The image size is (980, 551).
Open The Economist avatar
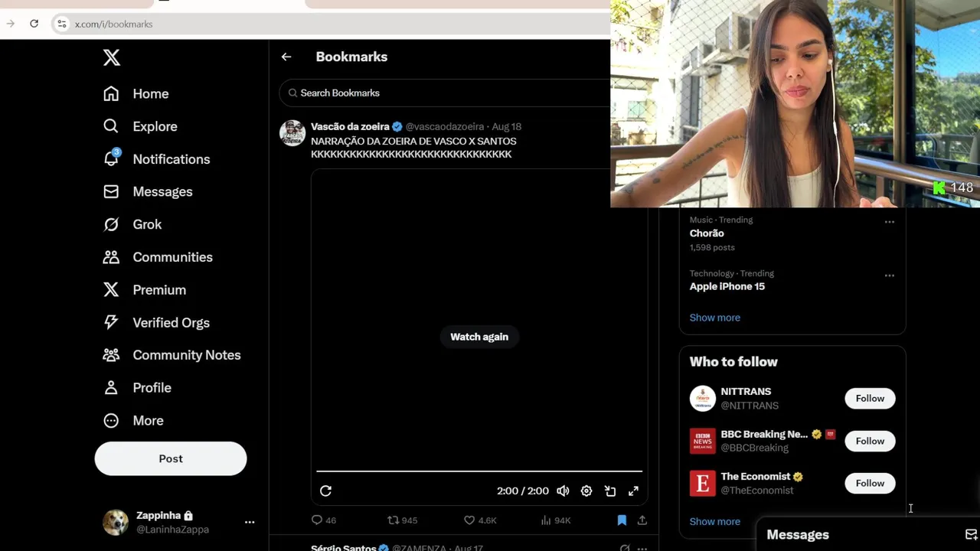point(703,484)
